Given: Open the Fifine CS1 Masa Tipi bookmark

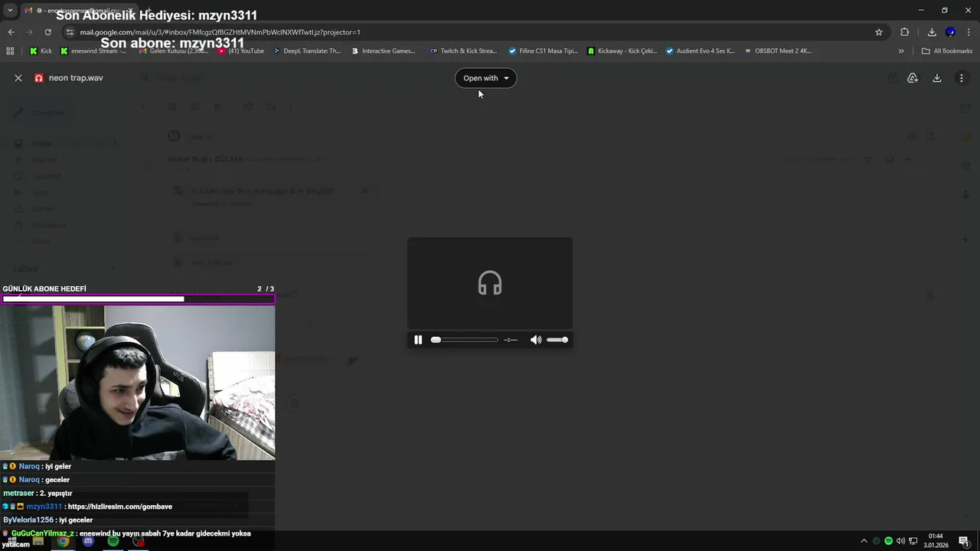Looking at the screenshot, I should pyautogui.click(x=544, y=51).
